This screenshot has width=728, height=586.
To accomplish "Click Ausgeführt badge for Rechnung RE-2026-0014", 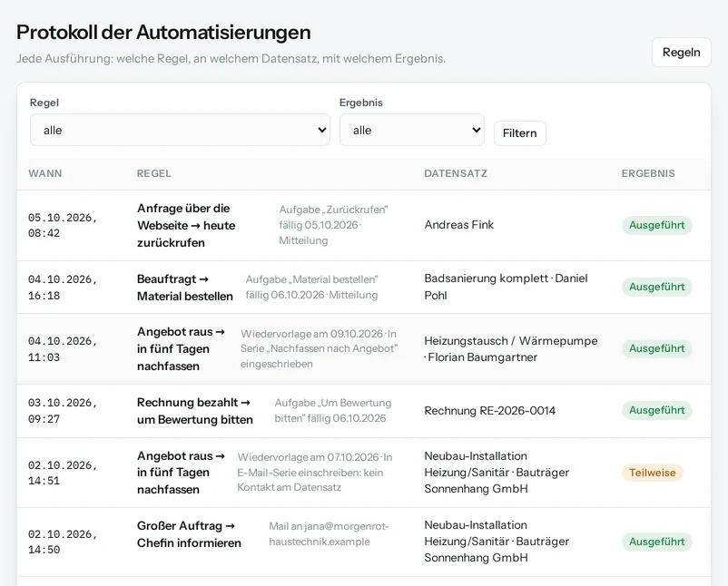I will pyautogui.click(x=656, y=411).
